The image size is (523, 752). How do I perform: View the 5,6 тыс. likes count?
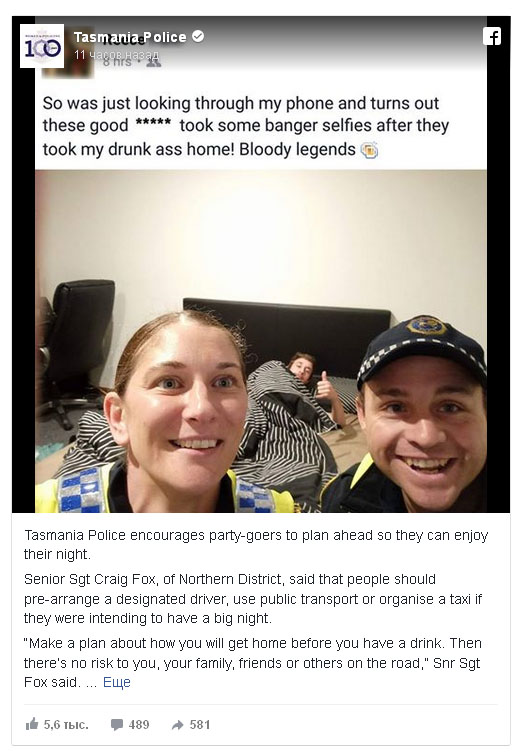[x=66, y=724]
